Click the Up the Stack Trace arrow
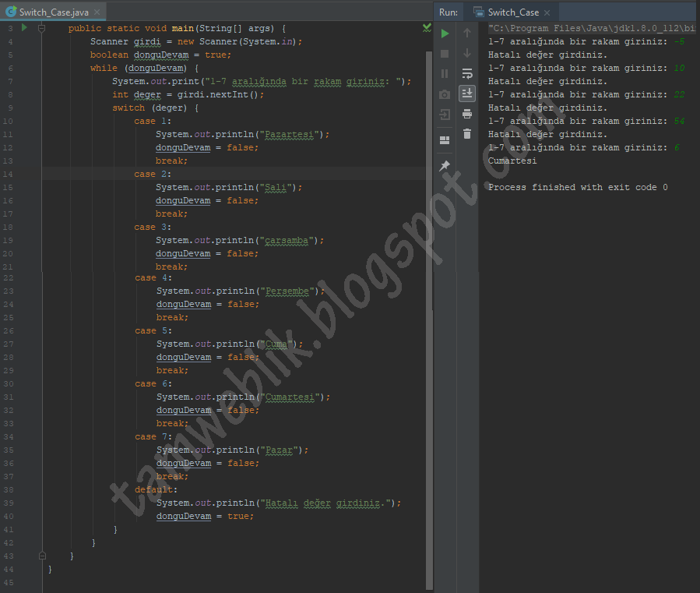Image resolution: width=700 pixels, height=593 pixels. [x=467, y=33]
